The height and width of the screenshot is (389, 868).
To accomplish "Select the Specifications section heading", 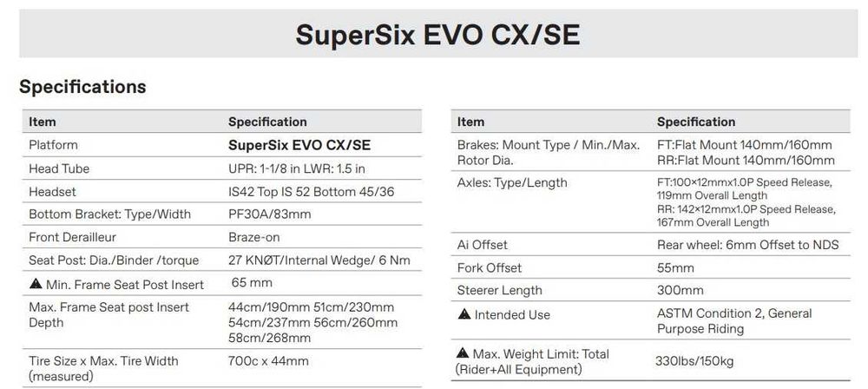I will point(82,87).
